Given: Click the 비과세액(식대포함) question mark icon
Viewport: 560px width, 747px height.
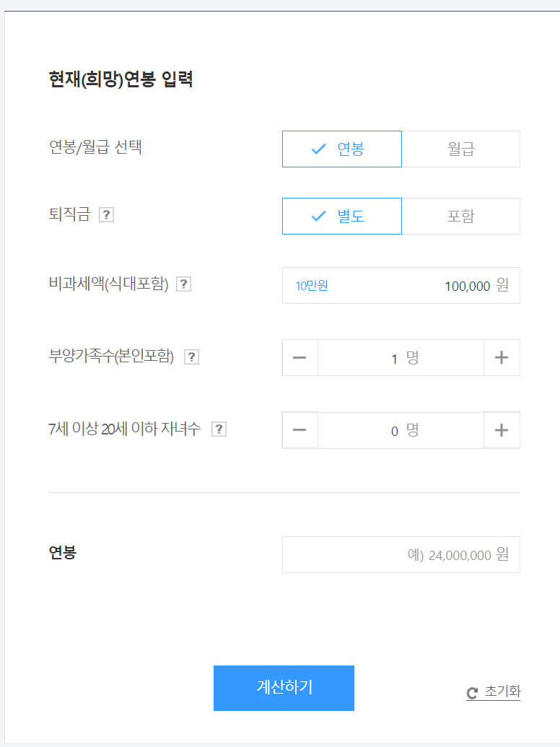Looking at the screenshot, I should (x=184, y=284).
